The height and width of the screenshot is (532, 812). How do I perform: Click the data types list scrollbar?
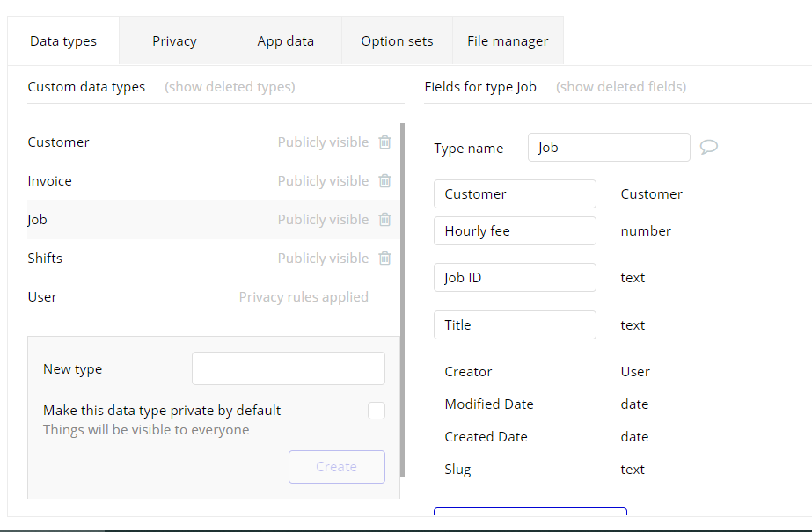click(403, 299)
